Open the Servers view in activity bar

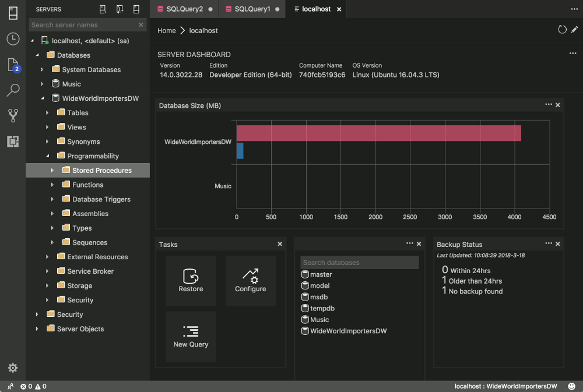click(13, 13)
